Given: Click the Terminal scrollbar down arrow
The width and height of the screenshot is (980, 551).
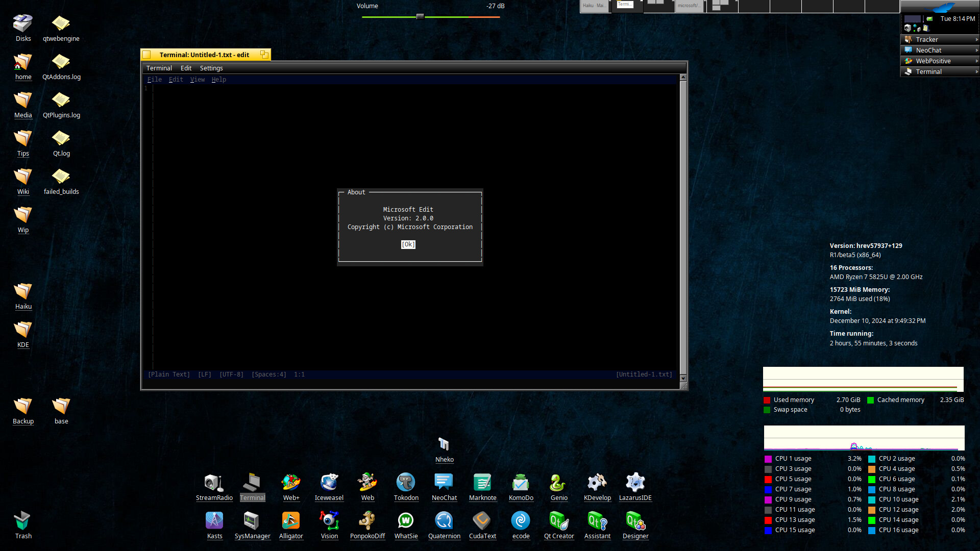Looking at the screenshot, I should click(x=683, y=378).
